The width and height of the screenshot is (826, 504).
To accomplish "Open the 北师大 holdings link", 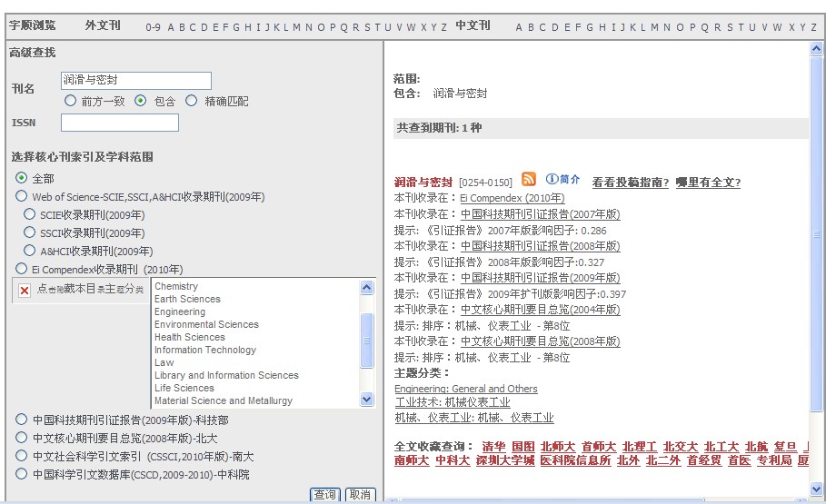I will click(557, 447).
